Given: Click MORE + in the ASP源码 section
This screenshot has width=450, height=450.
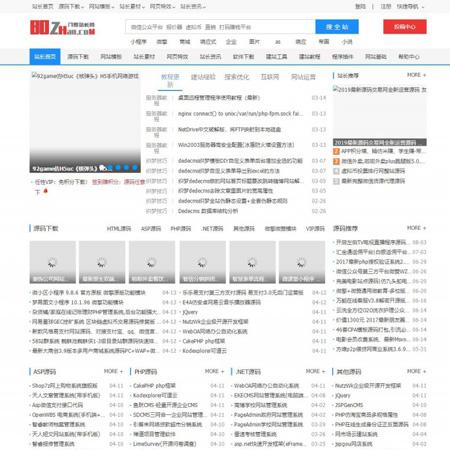Looking at the screenshot, I should (113, 371).
